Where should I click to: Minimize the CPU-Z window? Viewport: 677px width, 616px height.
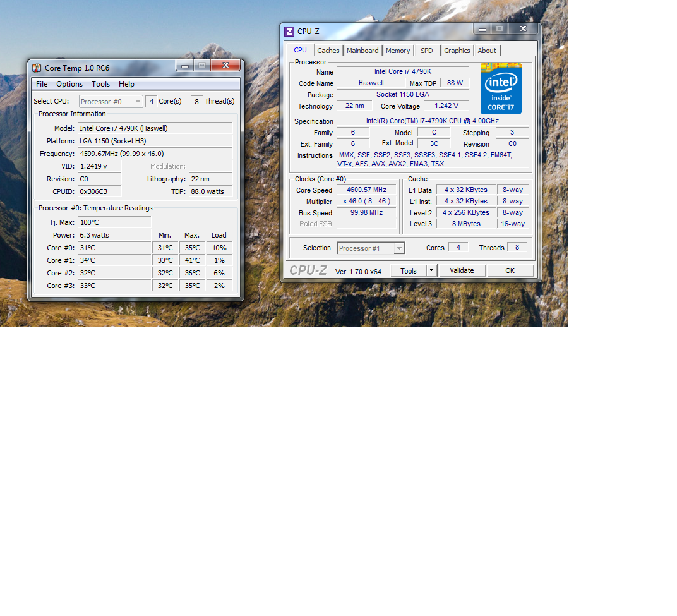tap(482, 29)
